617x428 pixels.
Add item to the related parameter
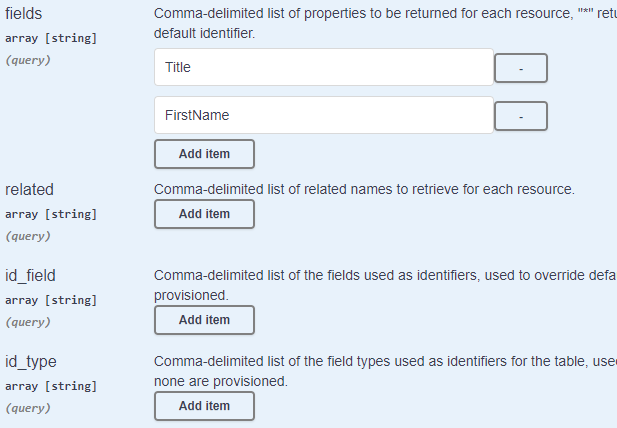204,214
